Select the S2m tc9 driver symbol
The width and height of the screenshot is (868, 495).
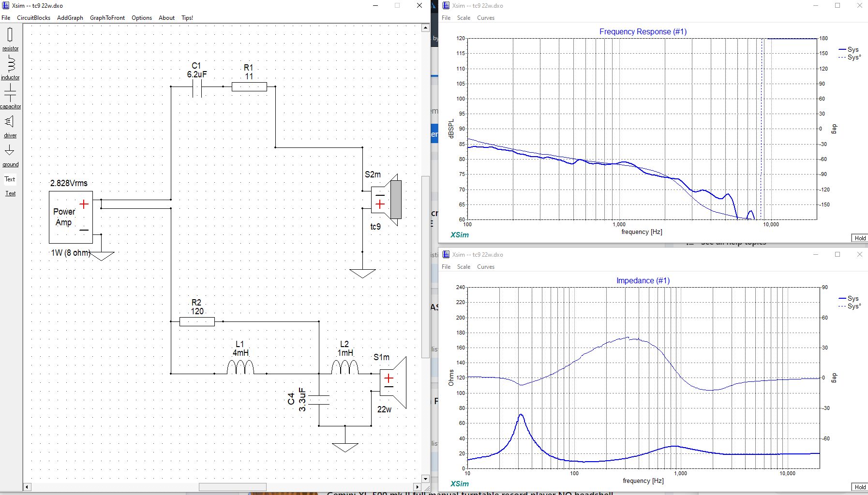pos(387,200)
